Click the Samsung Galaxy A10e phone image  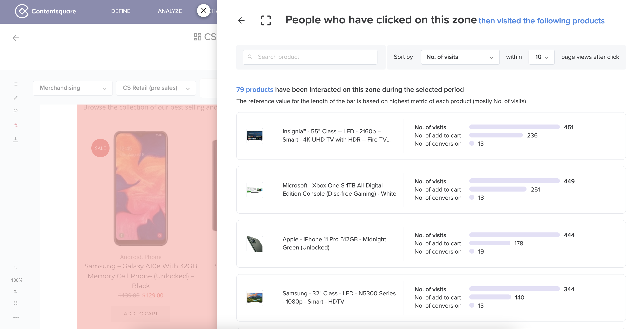point(140,188)
